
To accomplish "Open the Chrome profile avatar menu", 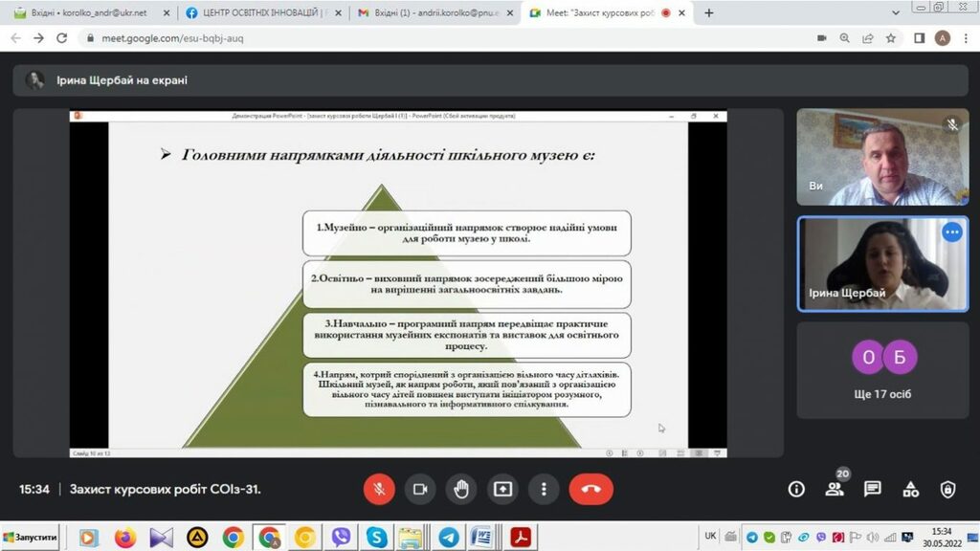I will tap(943, 38).
